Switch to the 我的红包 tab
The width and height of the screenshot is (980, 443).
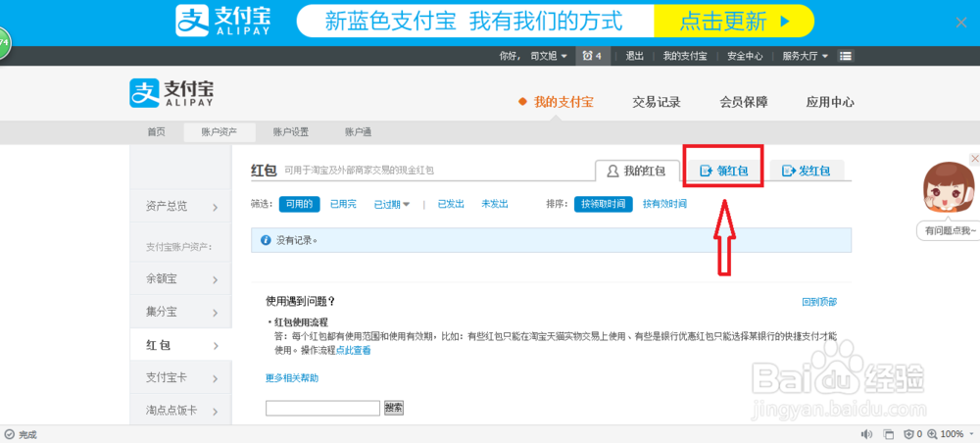click(x=638, y=171)
